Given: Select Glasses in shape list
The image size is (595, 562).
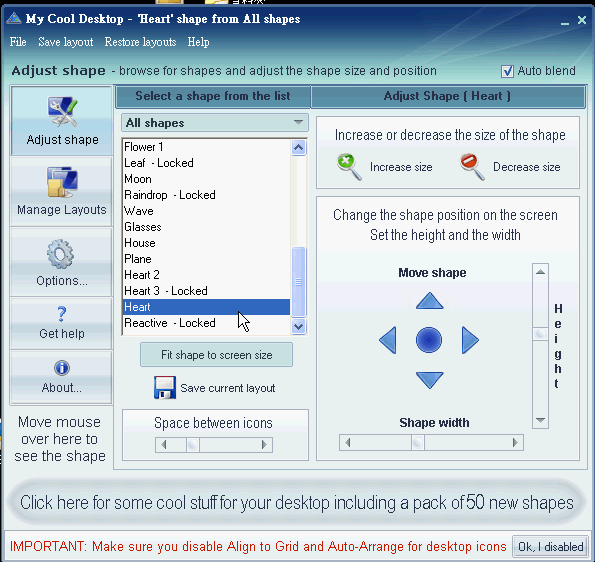Looking at the screenshot, I should (x=206, y=227).
